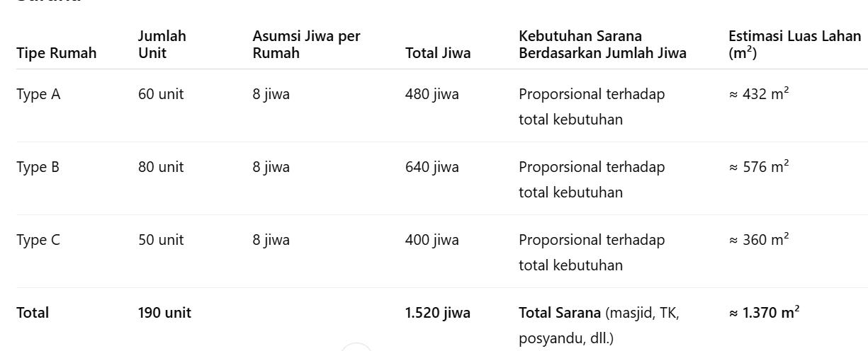
Task: Click the bold "1.520 jiwa" total cell
Action: coord(438,313)
